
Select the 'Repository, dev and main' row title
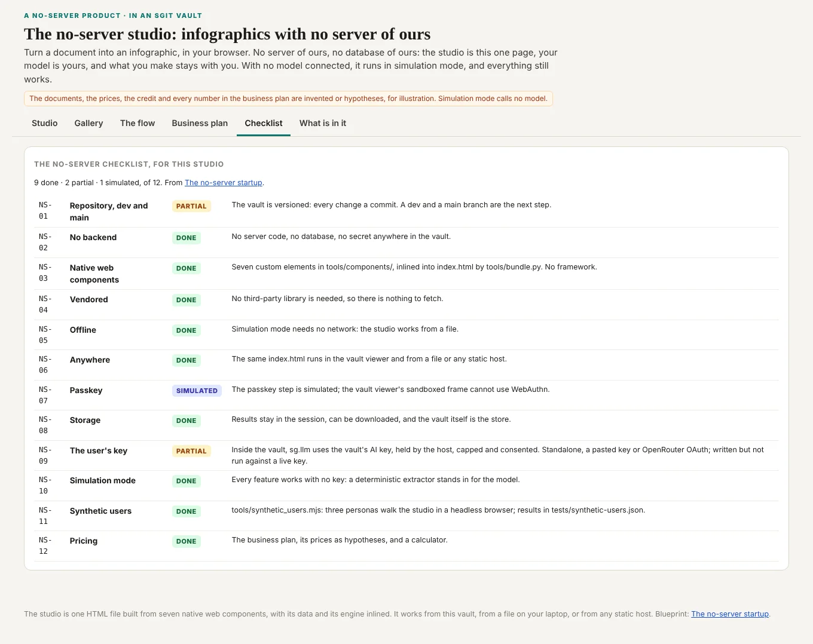[109, 211]
